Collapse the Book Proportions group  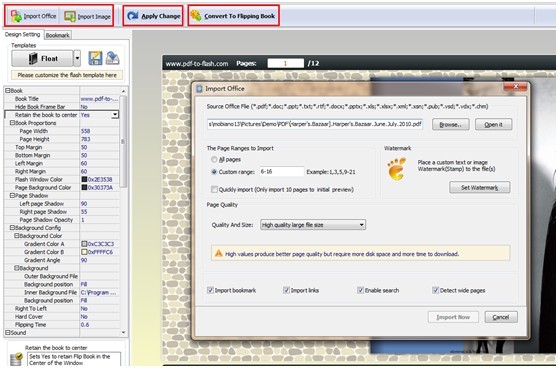click(12, 123)
